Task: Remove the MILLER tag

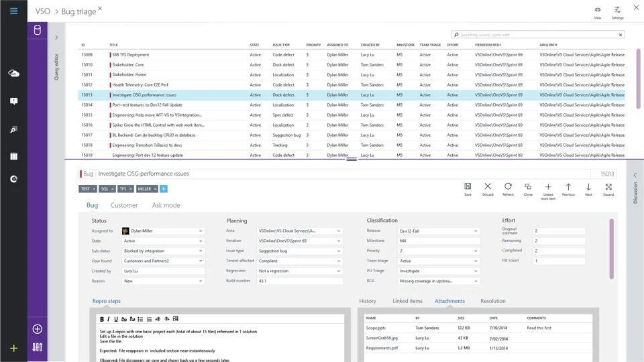Action: [155, 189]
